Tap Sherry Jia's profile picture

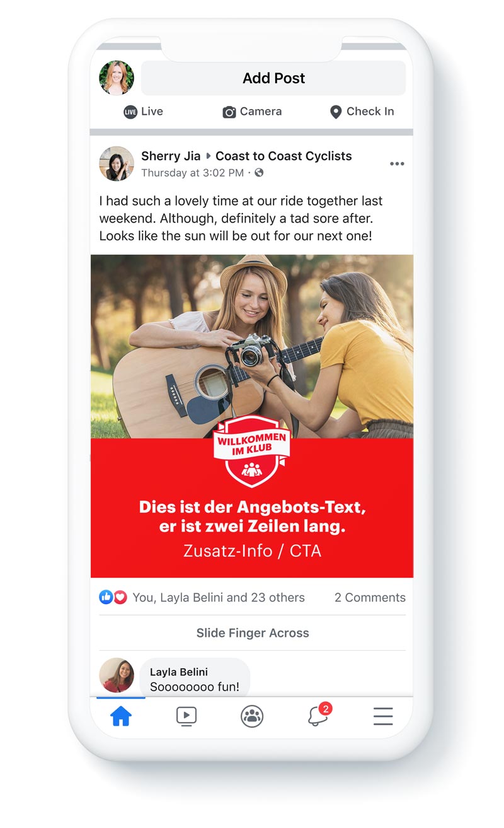point(117,164)
